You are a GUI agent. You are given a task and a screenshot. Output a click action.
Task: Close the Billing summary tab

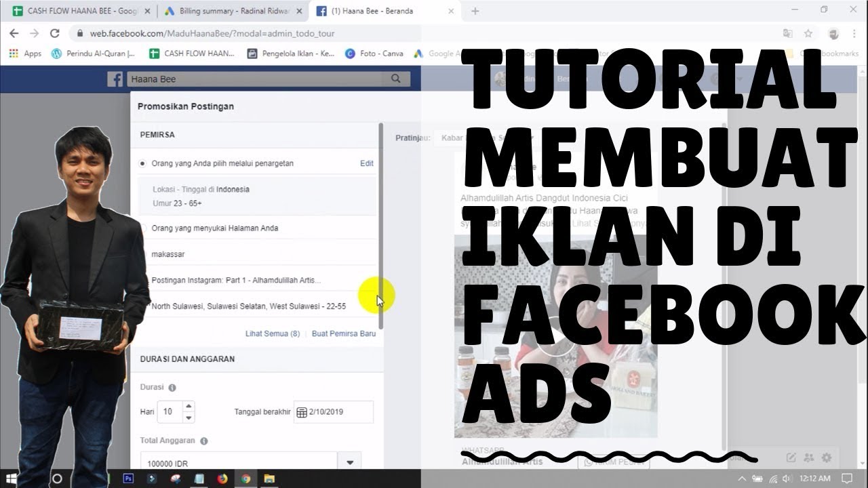pyautogui.click(x=299, y=12)
